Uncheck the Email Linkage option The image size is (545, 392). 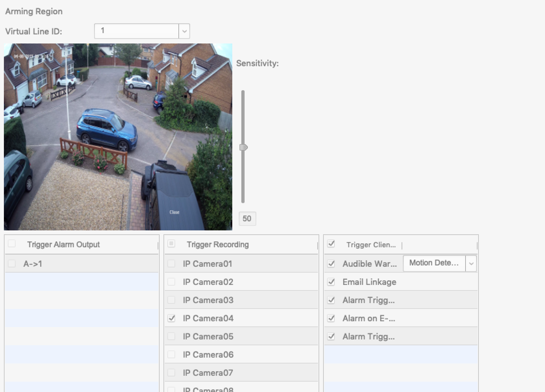pos(331,282)
